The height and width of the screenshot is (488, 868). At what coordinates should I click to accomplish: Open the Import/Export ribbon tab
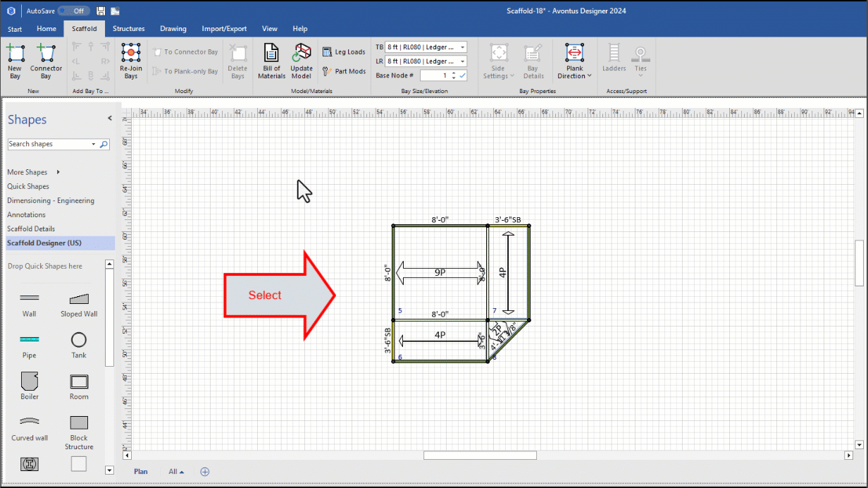point(224,29)
